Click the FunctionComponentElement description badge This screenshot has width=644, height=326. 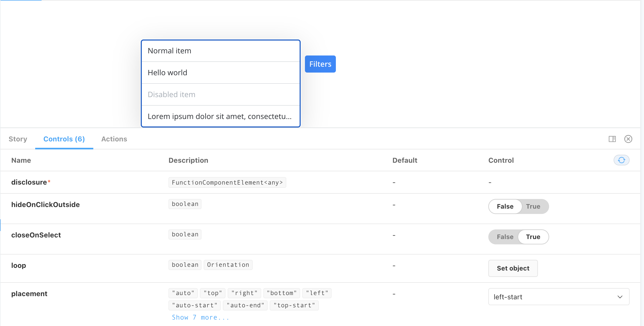(227, 182)
